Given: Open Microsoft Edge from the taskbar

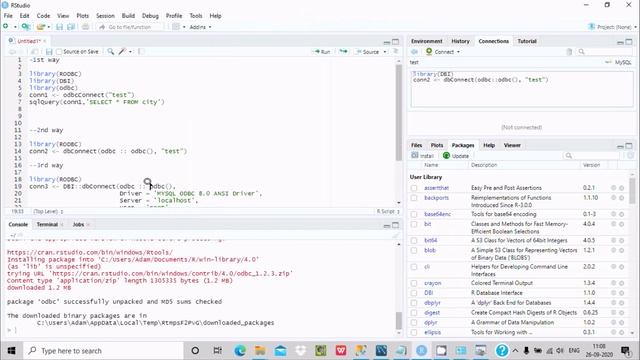Looking at the screenshot, I should [240, 350].
